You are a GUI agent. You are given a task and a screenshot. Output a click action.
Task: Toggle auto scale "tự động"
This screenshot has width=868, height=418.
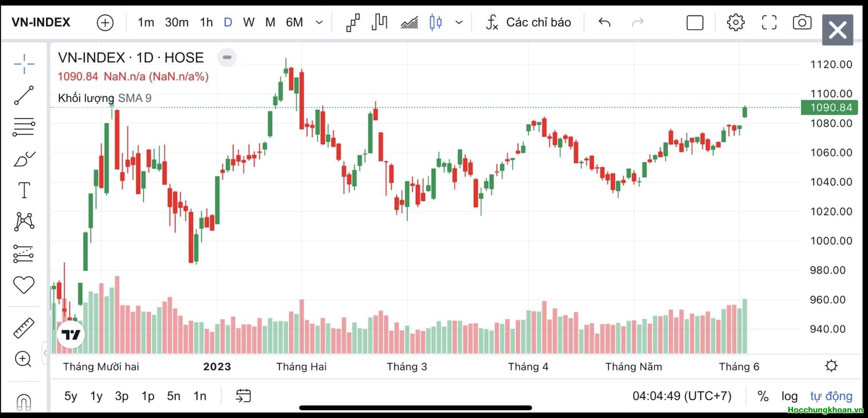pyautogui.click(x=831, y=396)
